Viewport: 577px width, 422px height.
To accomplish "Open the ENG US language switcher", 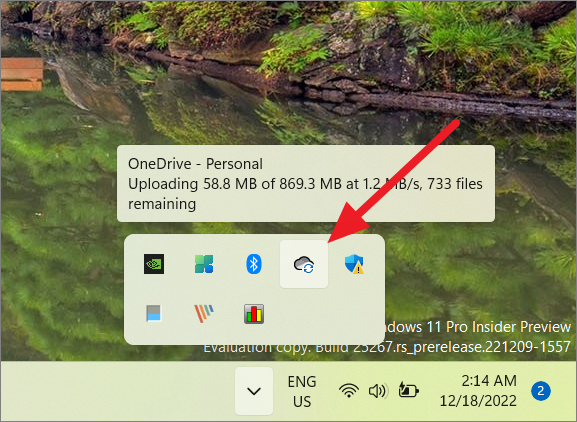I will [x=302, y=391].
